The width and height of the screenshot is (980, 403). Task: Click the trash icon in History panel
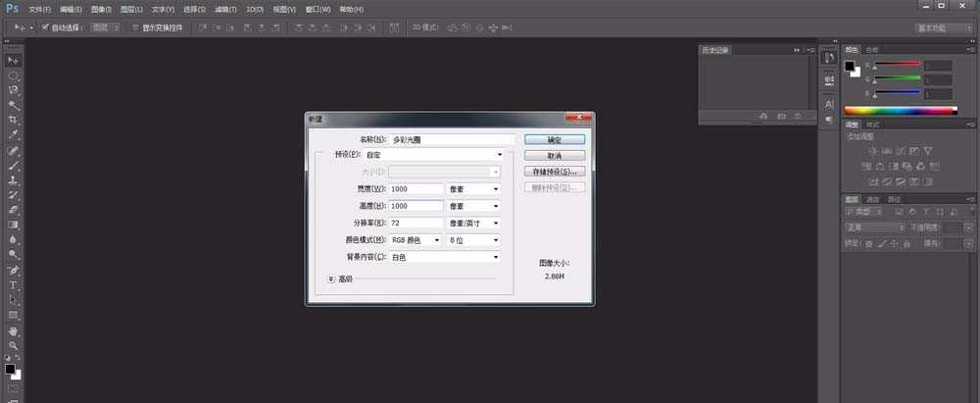(798, 117)
